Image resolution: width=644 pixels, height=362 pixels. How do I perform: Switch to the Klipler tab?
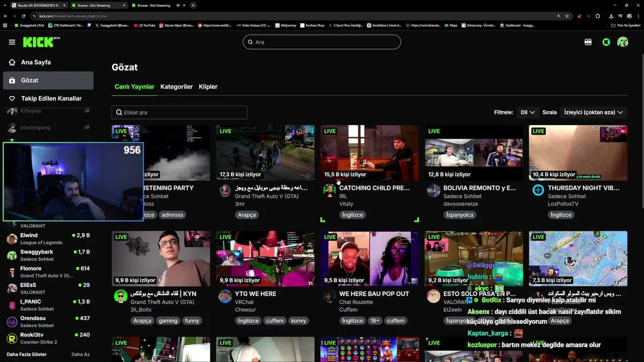[208, 86]
